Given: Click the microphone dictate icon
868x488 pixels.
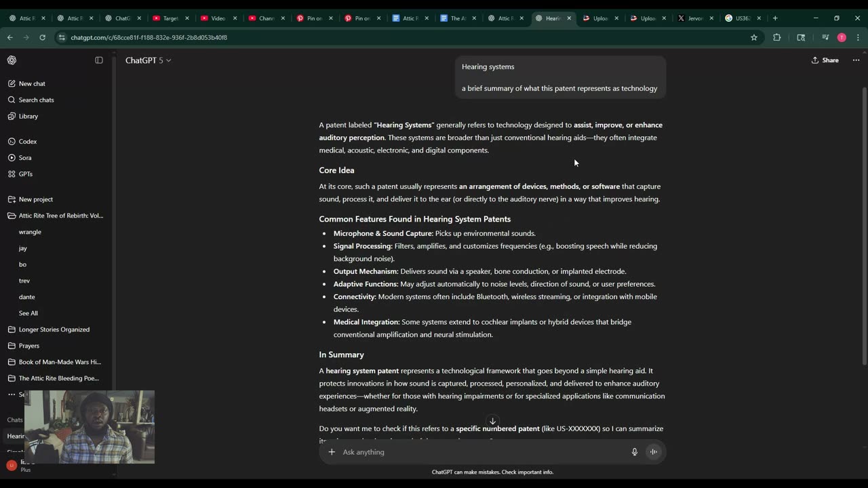Looking at the screenshot, I should coord(635,452).
